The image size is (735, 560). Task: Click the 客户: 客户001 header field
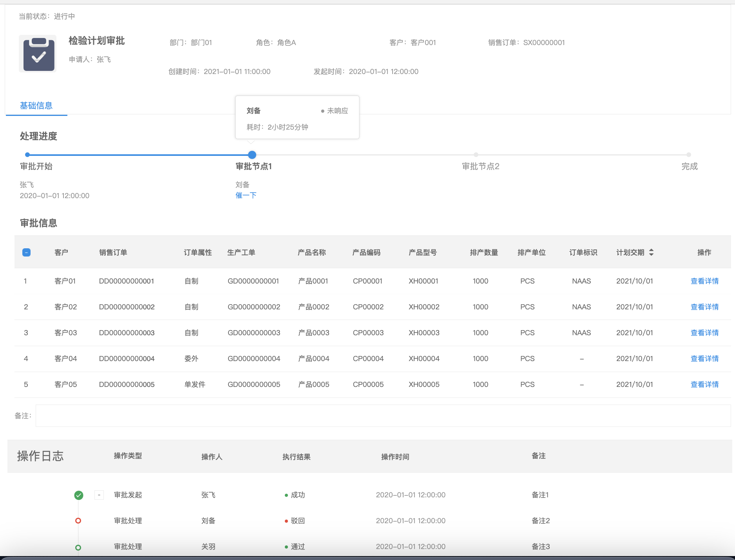(x=413, y=43)
